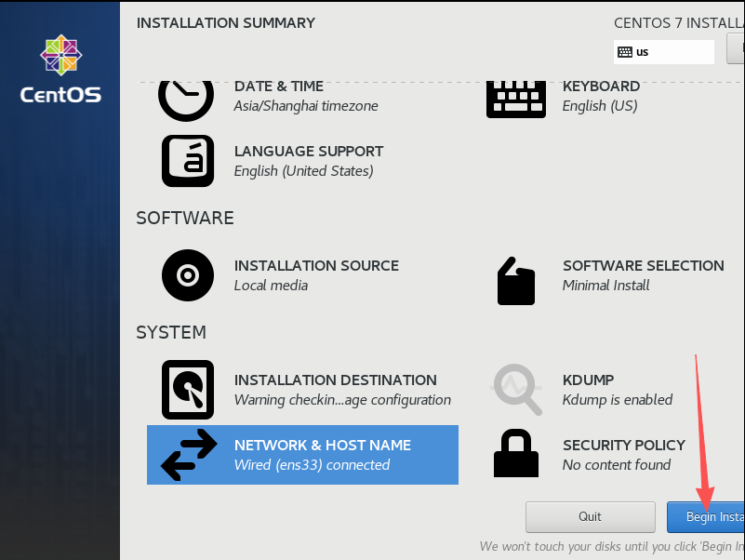Open English (United States) language setting
This screenshot has height=560, width=745.
[303, 170]
